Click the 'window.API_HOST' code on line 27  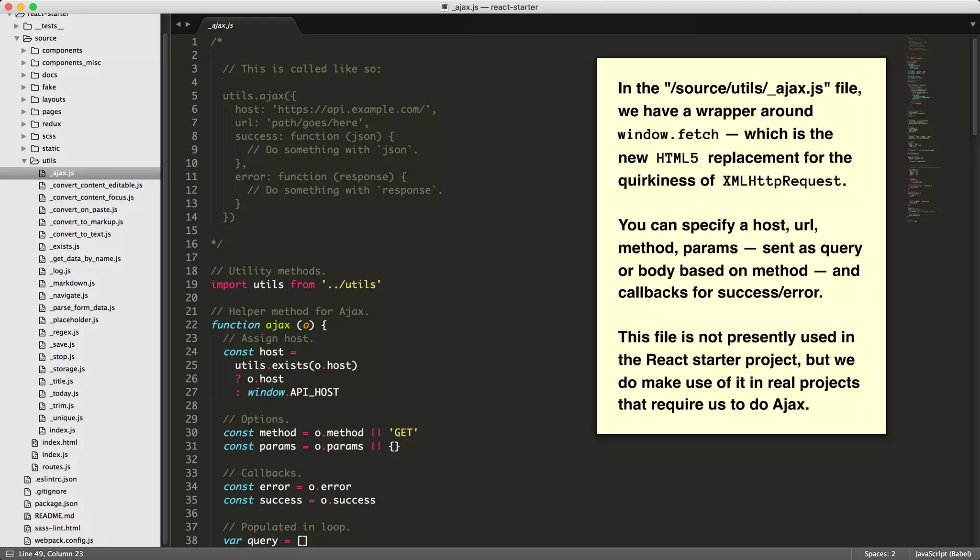pos(293,392)
